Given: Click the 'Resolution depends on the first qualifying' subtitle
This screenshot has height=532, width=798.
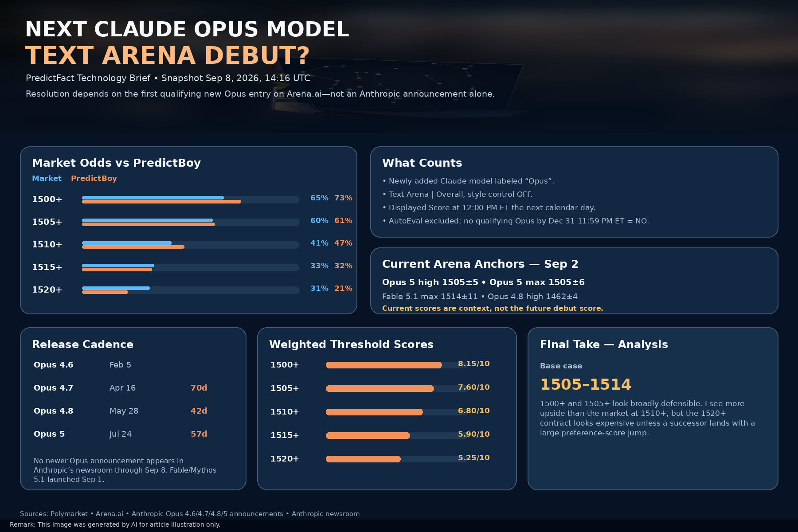Looking at the screenshot, I should point(260,94).
